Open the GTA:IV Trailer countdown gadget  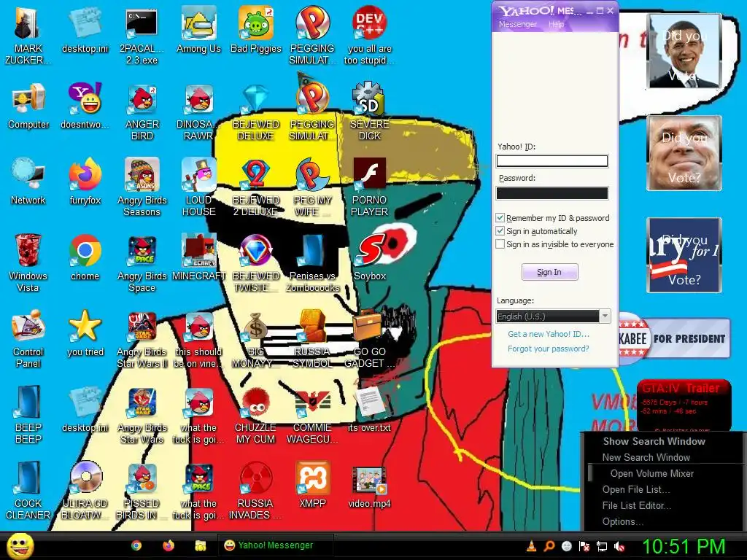[x=684, y=405]
